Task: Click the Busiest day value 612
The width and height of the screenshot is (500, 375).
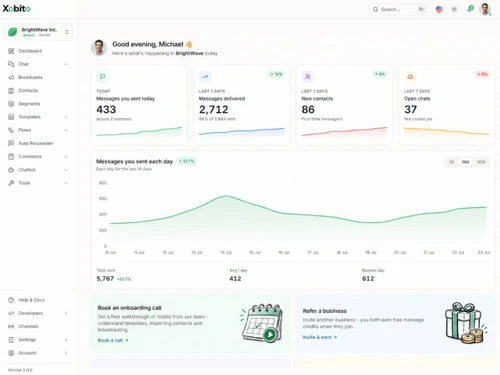Action: pos(368,279)
